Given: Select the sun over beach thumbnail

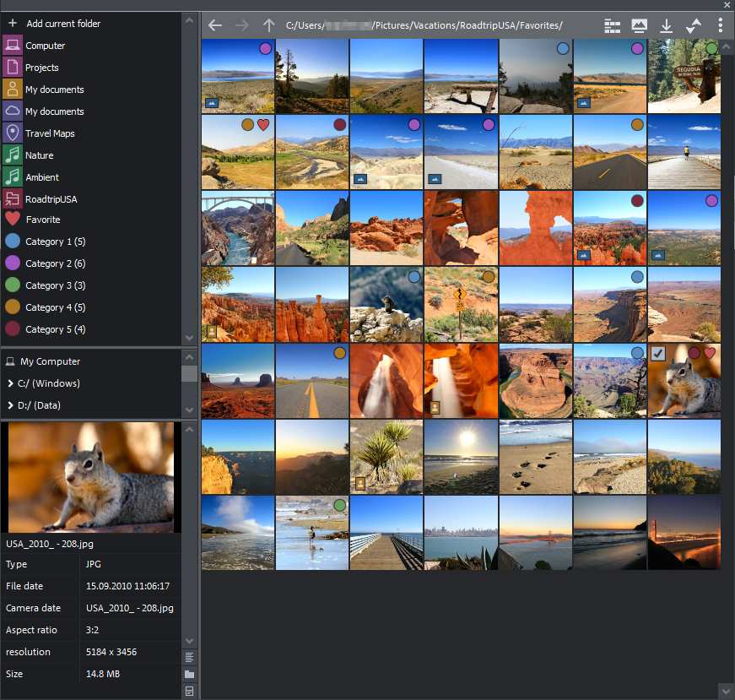Looking at the screenshot, I should [461, 457].
